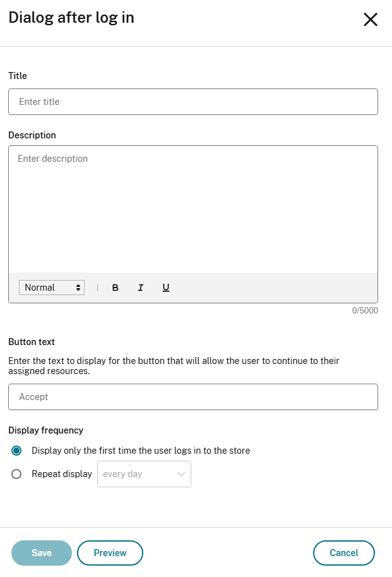
Task: Click the Enter title input field
Action: [193, 102]
